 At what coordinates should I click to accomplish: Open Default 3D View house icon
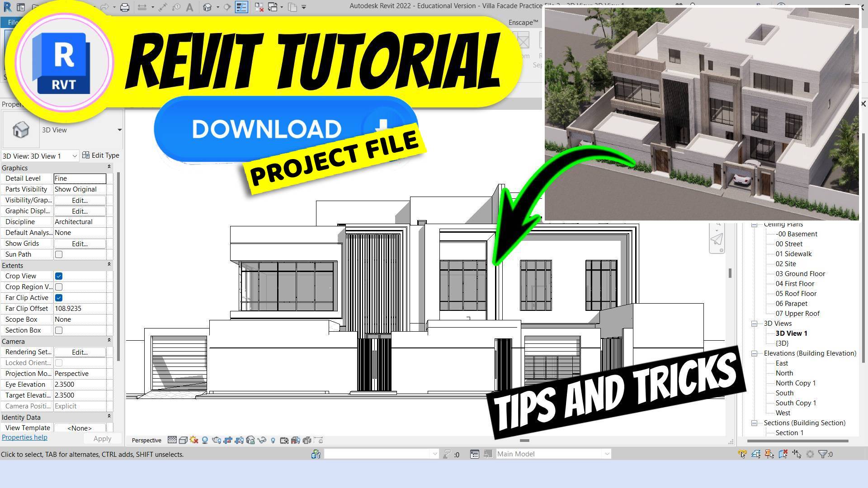point(208,7)
